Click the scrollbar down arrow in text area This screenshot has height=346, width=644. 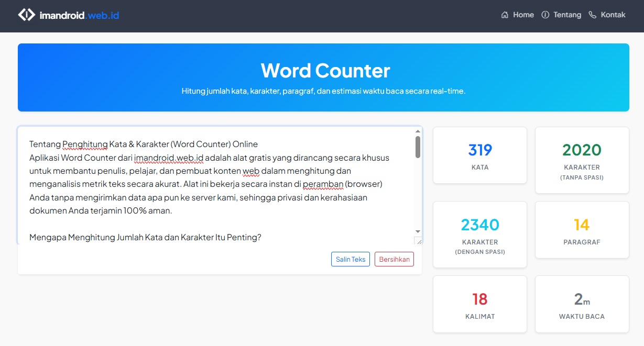(418, 231)
